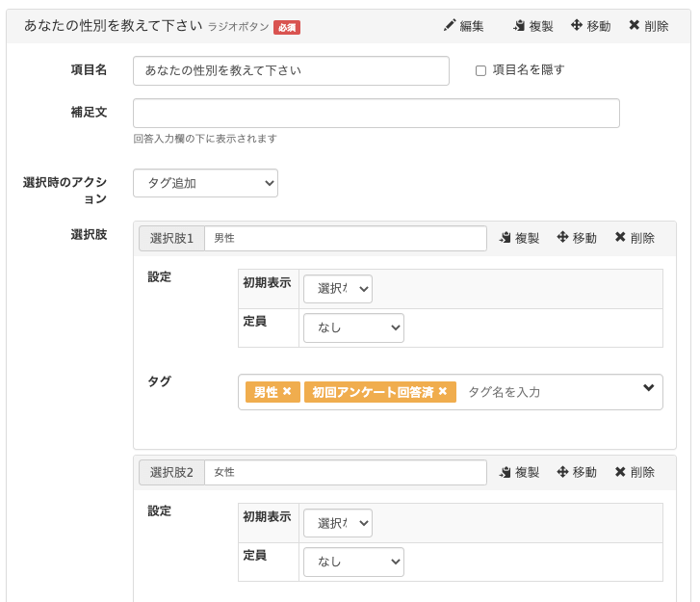Viewport: 700px width, 602px height.
Task: Duplicate 選択肢2 with its 複製 icon
Action: [x=505, y=472]
